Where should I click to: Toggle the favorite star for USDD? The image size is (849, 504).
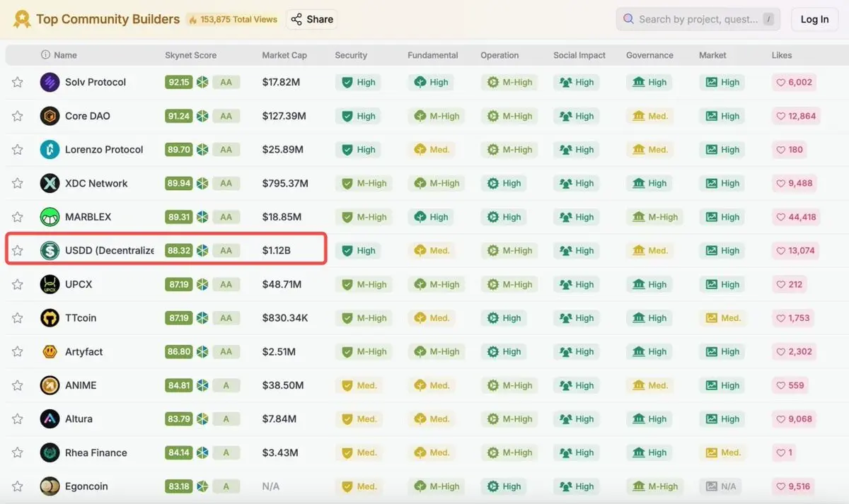[18, 250]
